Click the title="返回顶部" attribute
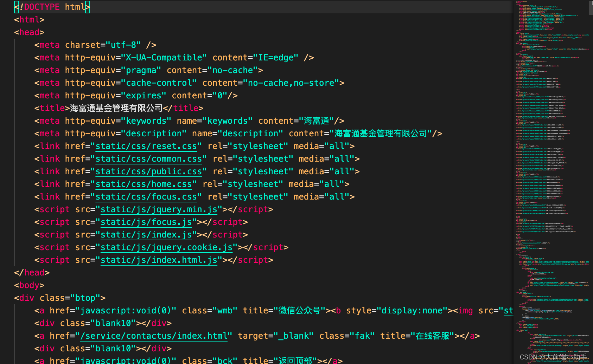The height and width of the screenshot is (364, 593). [x=280, y=360]
